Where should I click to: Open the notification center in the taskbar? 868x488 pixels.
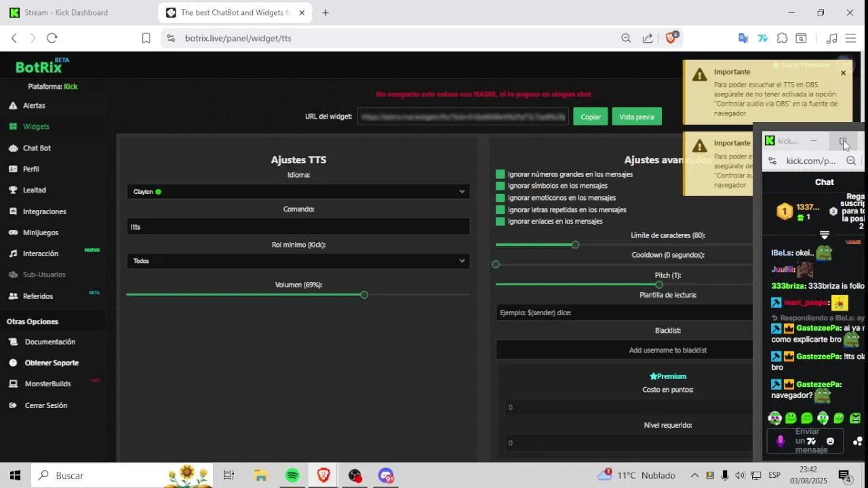[845, 476]
